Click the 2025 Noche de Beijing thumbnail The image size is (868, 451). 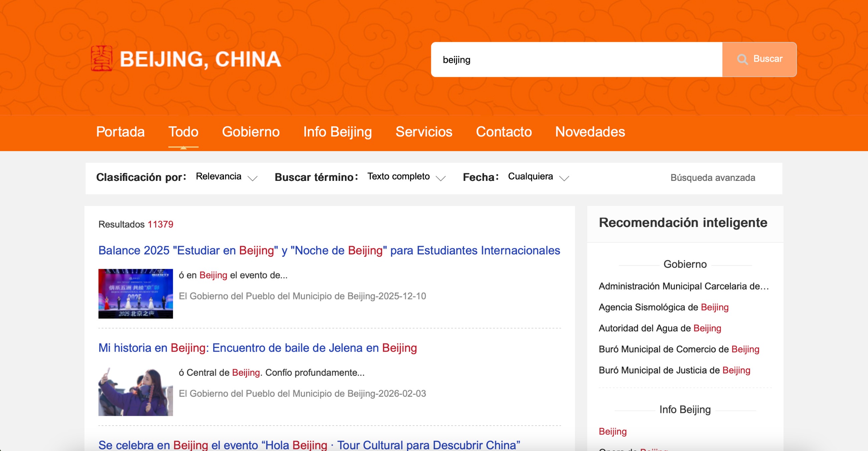[136, 294]
